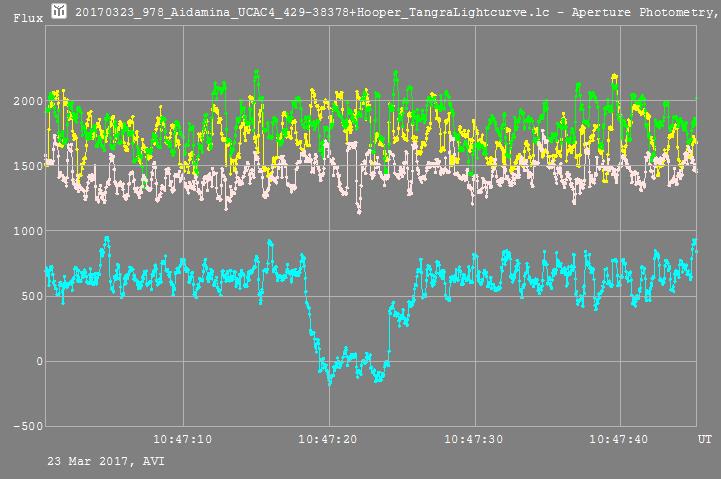Viewport: 721px width, 479px height.
Task: Click the Tangra application icon in the title
Action: [58, 11]
